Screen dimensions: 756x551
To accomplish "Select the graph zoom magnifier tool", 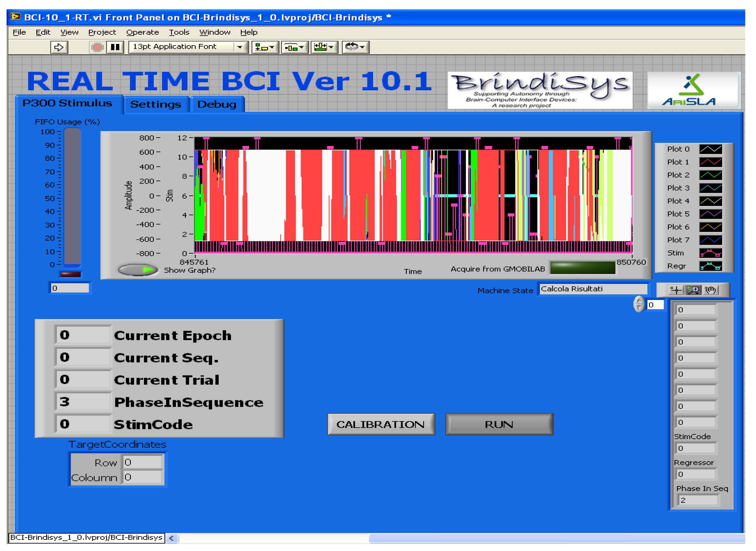I will [693, 290].
